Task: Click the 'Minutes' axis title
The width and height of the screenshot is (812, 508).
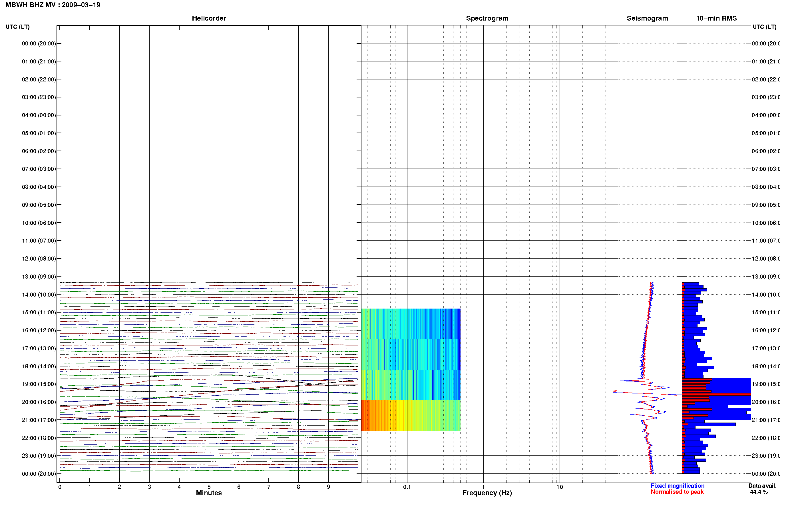Action: tap(209, 493)
